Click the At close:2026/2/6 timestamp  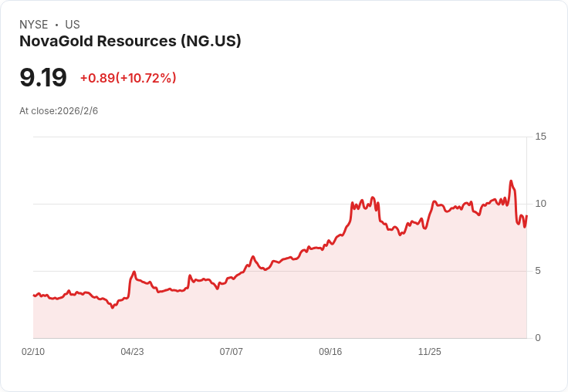pyautogui.click(x=59, y=111)
